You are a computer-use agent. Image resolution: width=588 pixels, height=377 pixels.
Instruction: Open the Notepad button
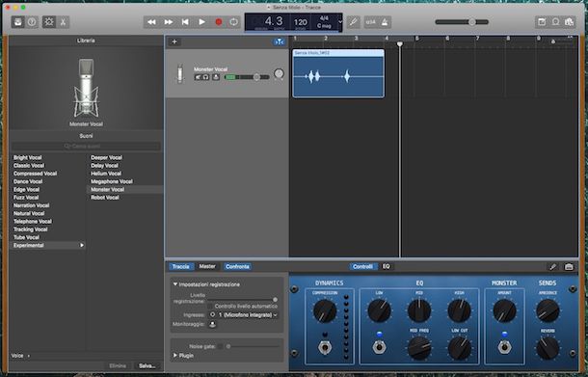pyautogui.click(x=542, y=22)
